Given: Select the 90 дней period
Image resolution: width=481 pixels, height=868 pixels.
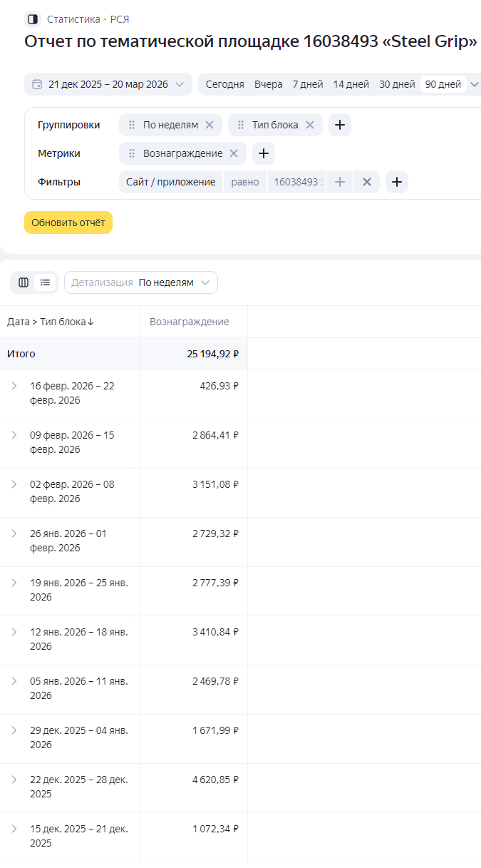Looking at the screenshot, I should (443, 84).
